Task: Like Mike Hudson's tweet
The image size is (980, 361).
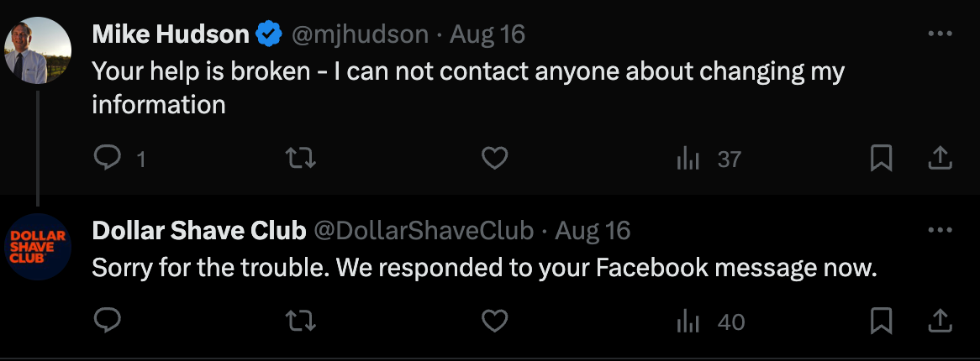Action: tap(494, 159)
